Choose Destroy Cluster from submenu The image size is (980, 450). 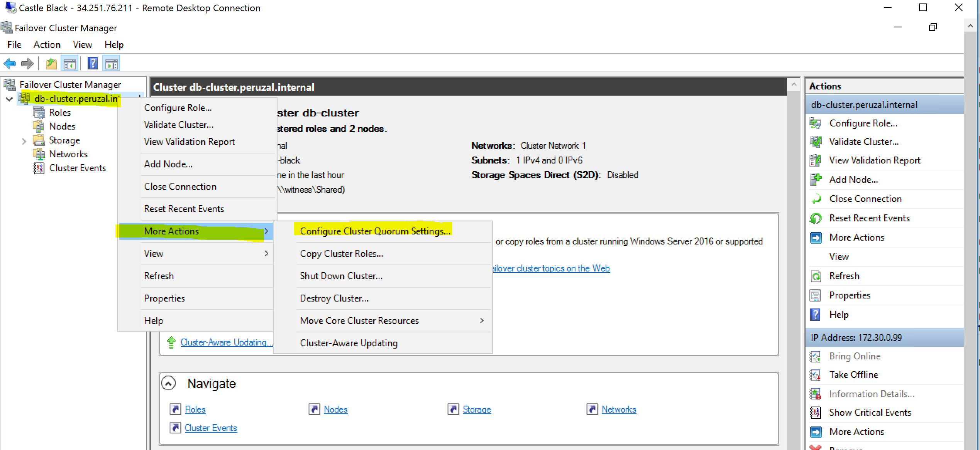pos(334,298)
